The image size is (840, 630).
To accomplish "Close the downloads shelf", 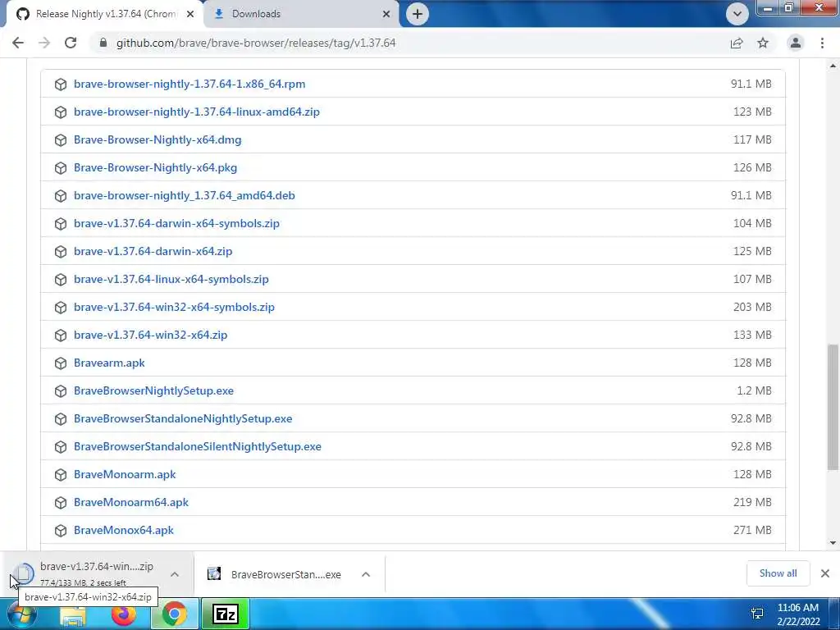I will coord(825,573).
